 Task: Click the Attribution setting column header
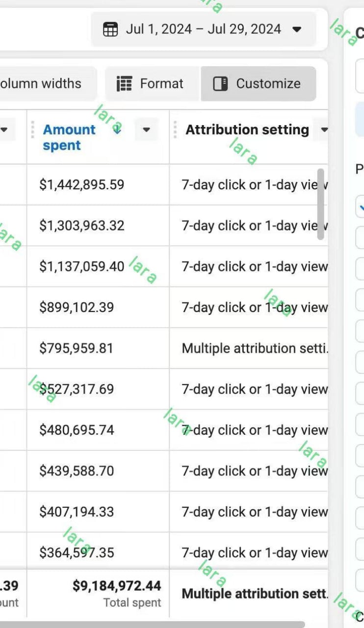(247, 130)
